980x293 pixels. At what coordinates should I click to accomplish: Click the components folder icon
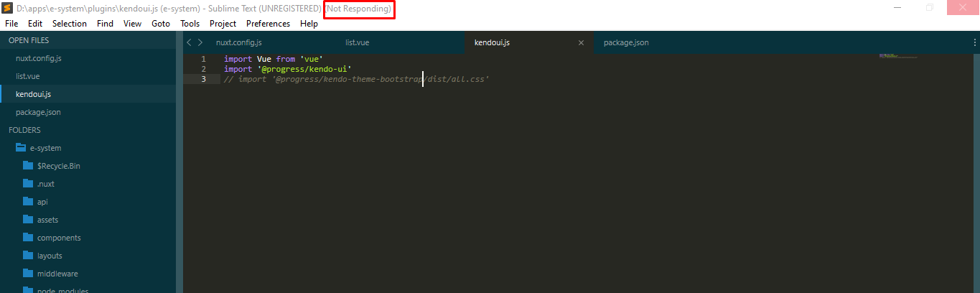tap(28, 238)
